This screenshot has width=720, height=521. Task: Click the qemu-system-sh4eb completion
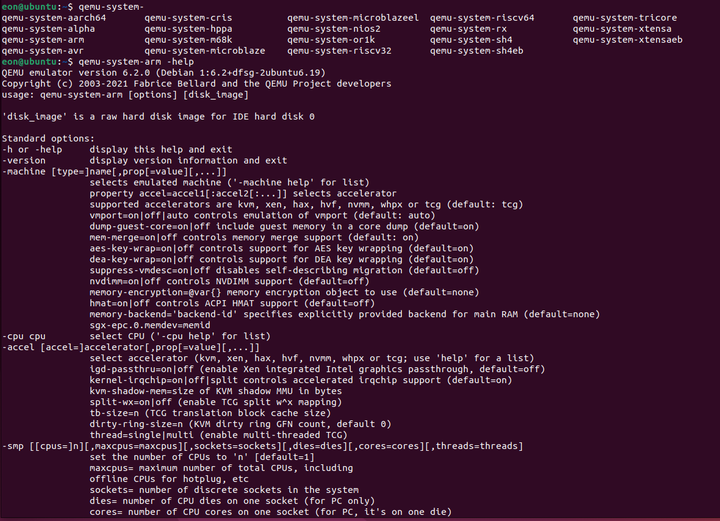476,51
